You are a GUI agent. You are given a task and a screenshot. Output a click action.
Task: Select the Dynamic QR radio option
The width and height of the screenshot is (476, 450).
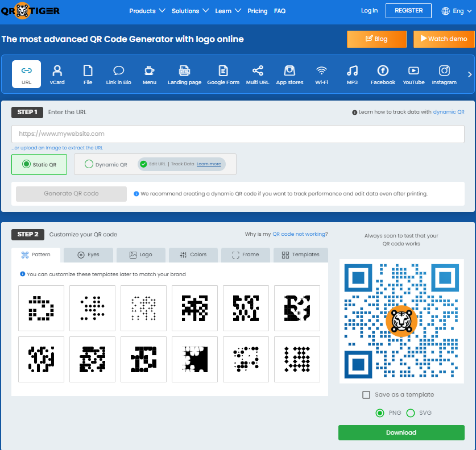point(89,164)
